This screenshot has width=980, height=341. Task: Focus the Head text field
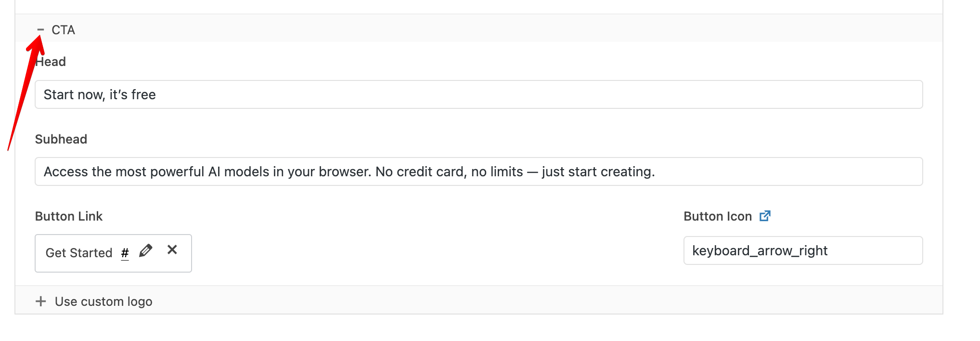point(478,94)
